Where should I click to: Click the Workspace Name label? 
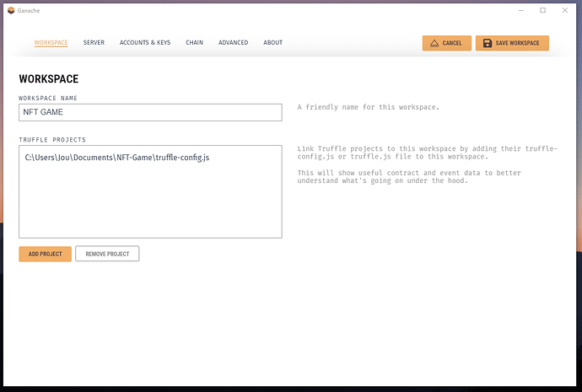[48, 99]
